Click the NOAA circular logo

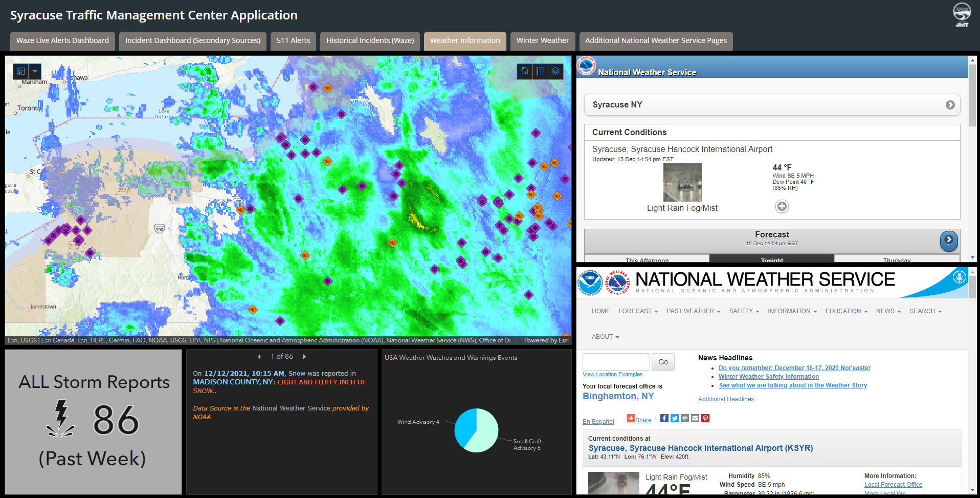590,283
